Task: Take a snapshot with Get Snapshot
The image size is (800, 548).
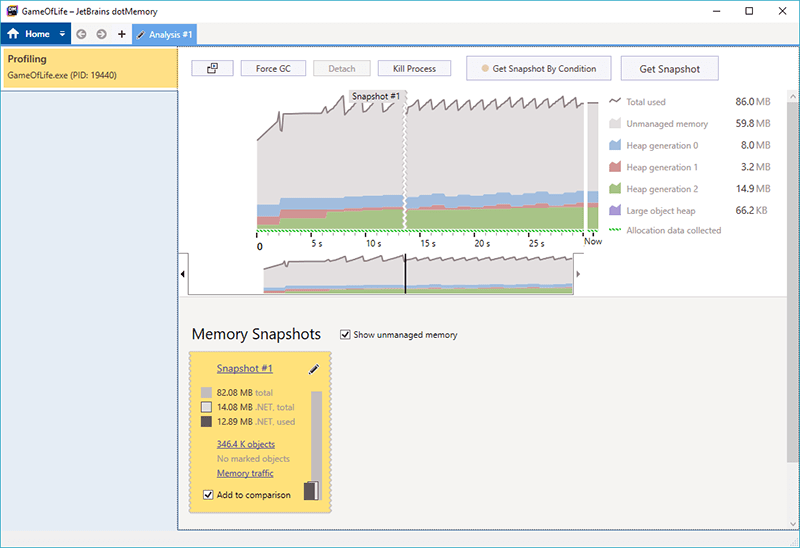Action: click(x=669, y=69)
